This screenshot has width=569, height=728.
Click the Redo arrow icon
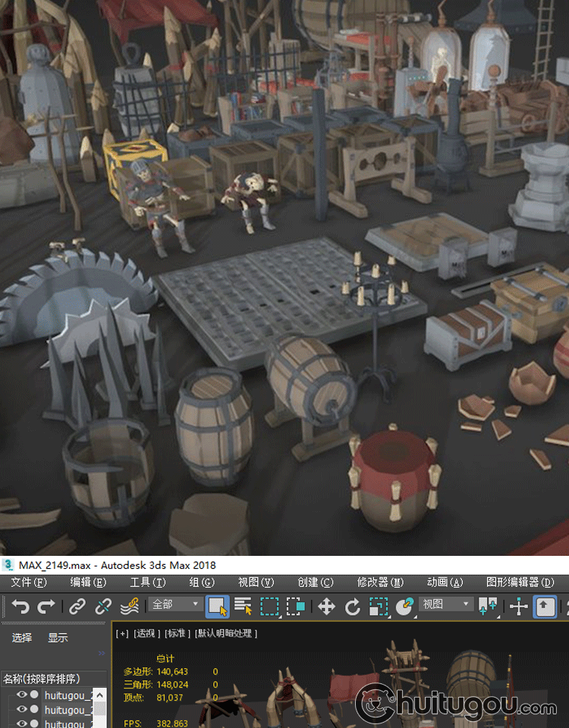(x=46, y=606)
